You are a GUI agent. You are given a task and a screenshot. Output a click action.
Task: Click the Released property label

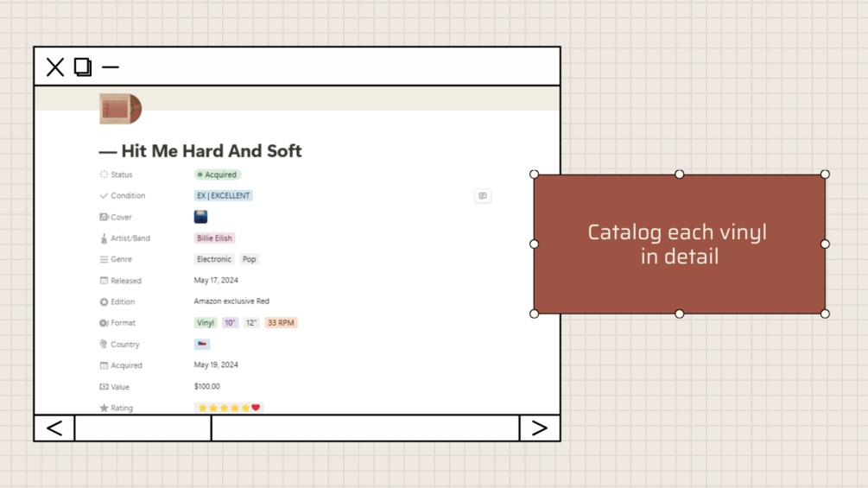point(125,281)
